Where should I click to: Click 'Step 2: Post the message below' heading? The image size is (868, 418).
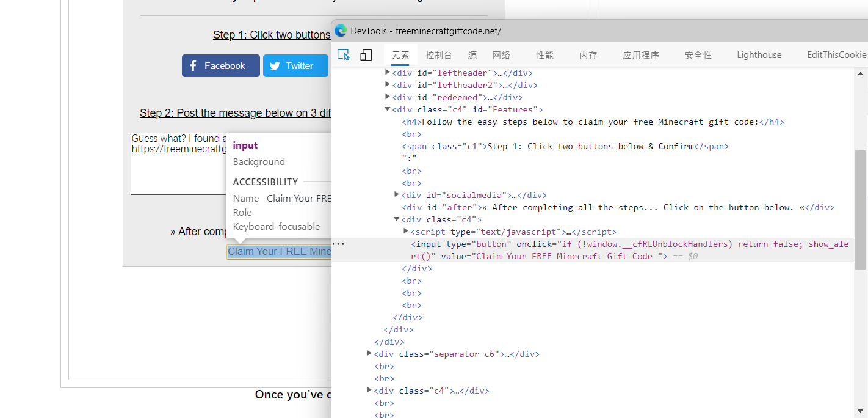click(236, 113)
